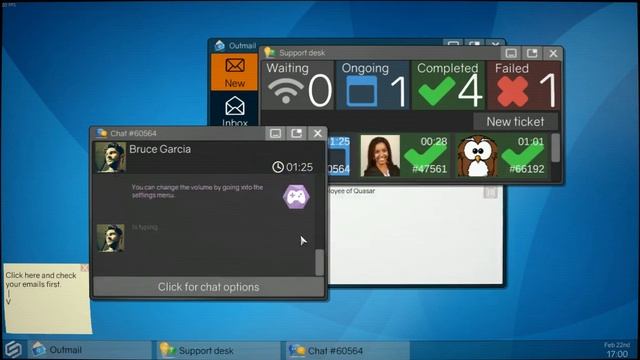This screenshot has height=360, width=640.
Task: Select the Waiting tickets counter
Action: click(x=298, y=85)
